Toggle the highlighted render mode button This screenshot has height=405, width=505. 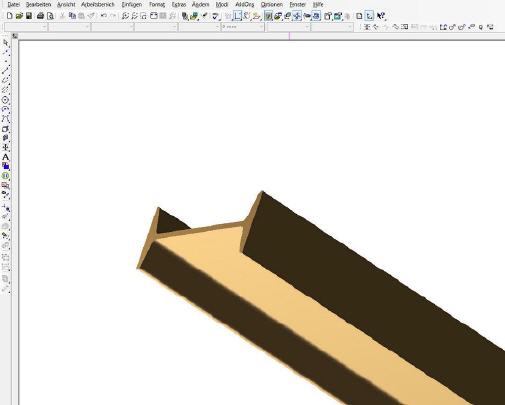(x=268, y=16)
